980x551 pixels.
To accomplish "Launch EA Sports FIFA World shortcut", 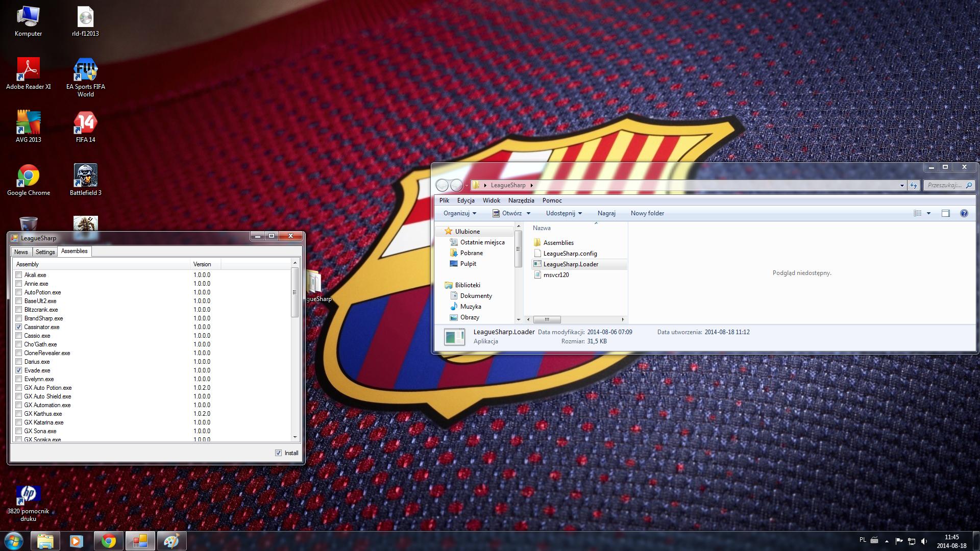I will (85, 78).
